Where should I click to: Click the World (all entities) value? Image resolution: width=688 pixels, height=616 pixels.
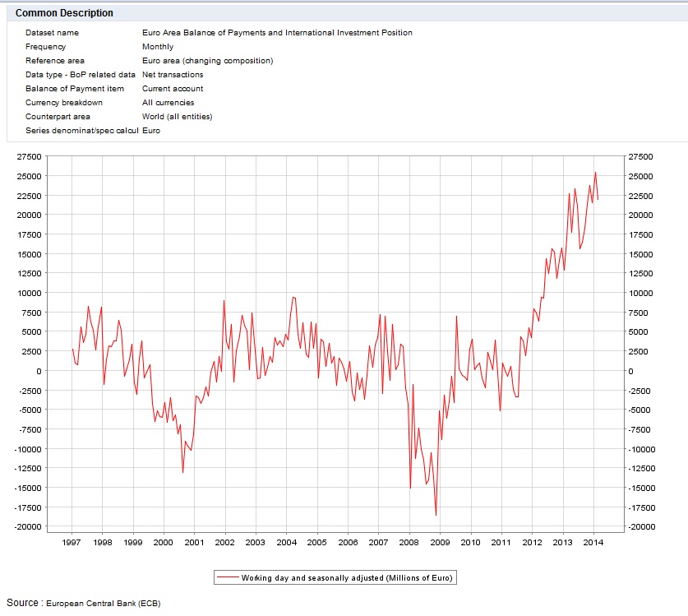click(177, 117)
